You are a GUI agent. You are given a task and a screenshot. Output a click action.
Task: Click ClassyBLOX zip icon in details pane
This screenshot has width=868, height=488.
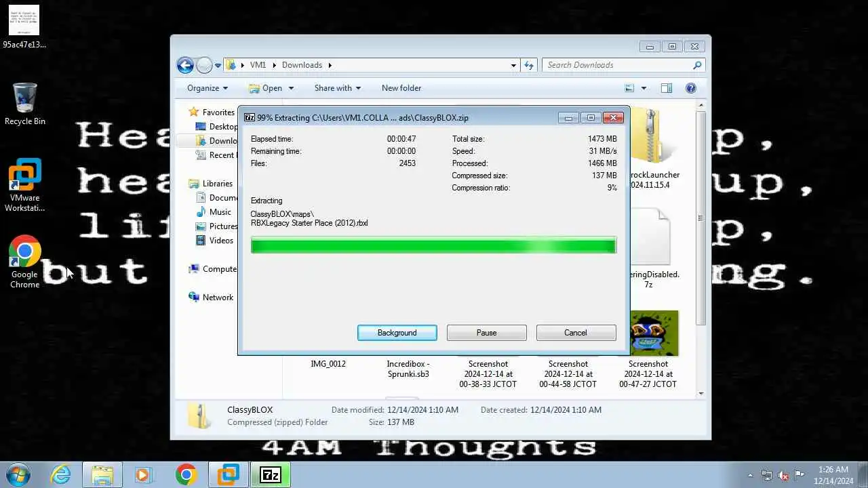(199, 415)
